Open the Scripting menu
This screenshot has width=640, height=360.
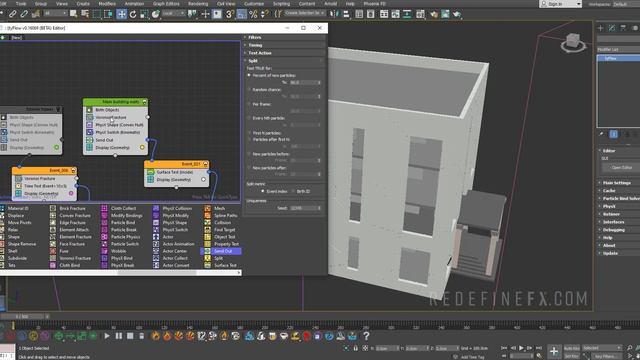pos(281,4)
